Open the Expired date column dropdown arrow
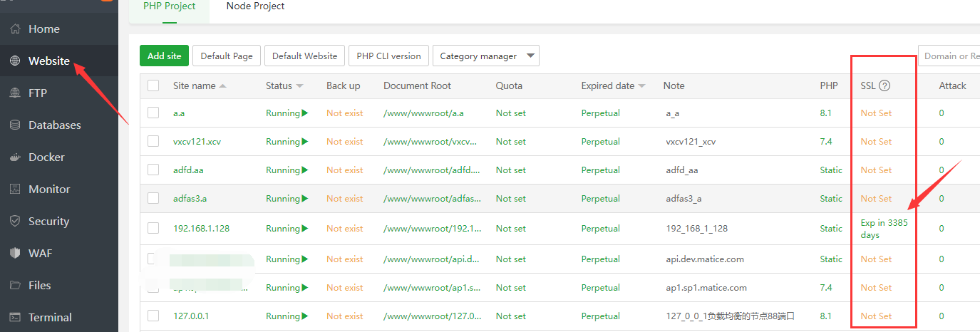Image resolution: width=980 pixels, height=332 pixels. 642,86
